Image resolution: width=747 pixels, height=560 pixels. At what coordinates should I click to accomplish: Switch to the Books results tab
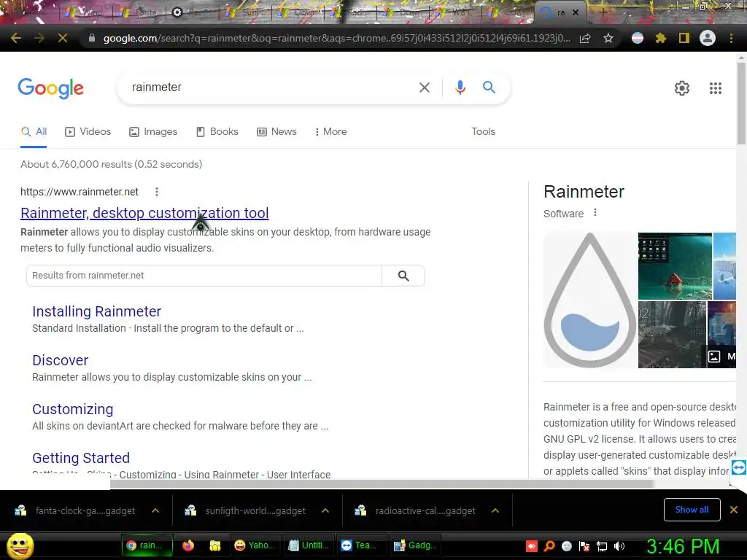217,131
